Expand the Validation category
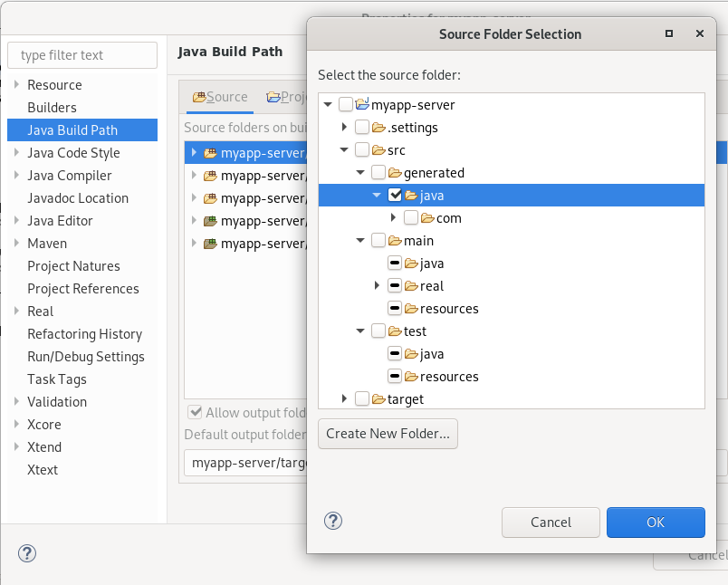The width and height of the screenshot is (728, 585). [16, 401]
